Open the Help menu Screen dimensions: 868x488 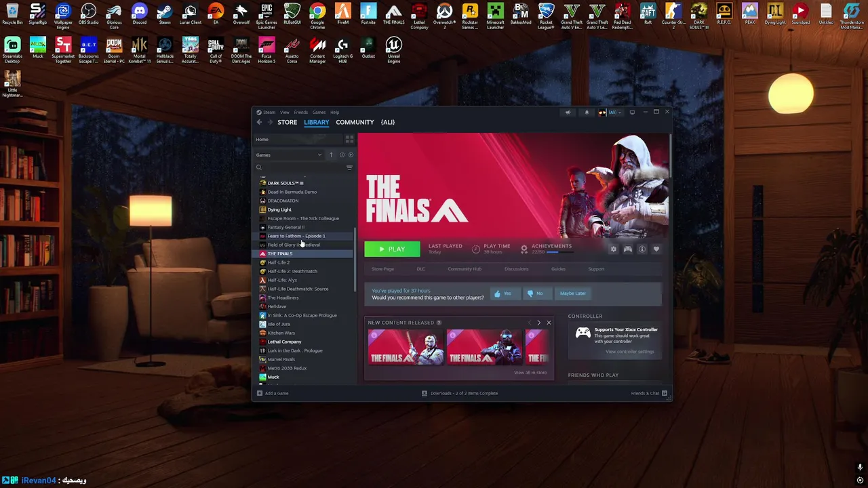[334, 113]
